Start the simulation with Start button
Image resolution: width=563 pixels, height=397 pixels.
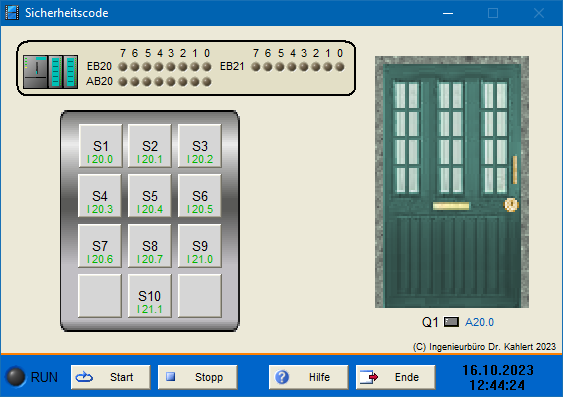[x=111, y=377]
